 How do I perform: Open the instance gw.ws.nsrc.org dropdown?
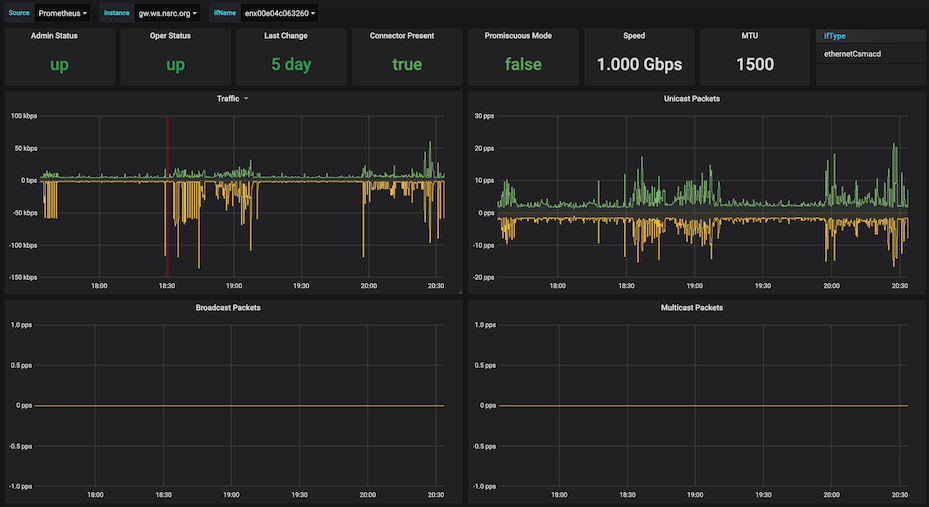167,13
